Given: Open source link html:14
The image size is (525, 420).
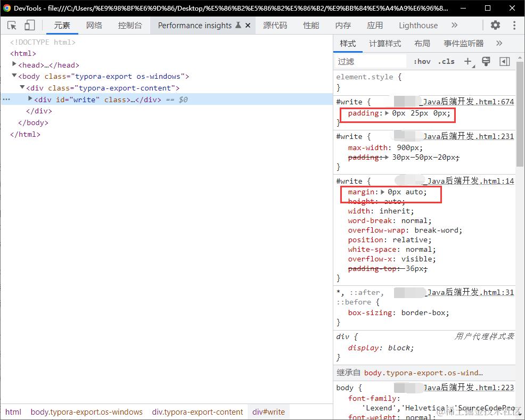Looking at the screenshot, I should pos(470,181).
